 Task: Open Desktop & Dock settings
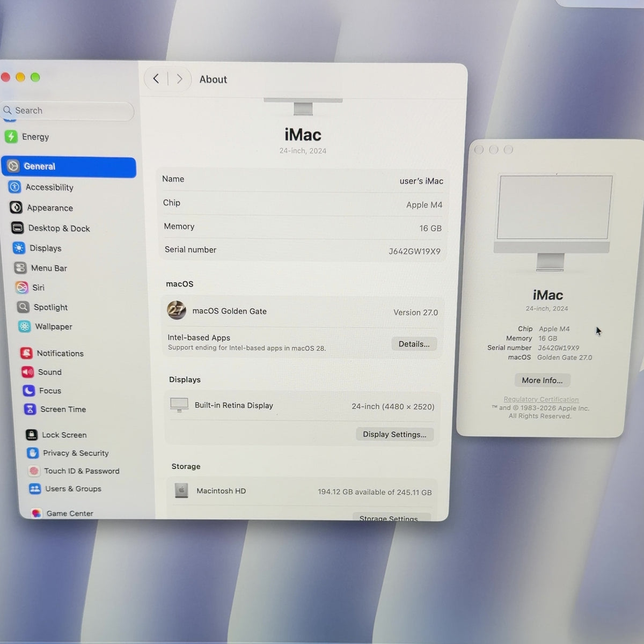(50, 228)
